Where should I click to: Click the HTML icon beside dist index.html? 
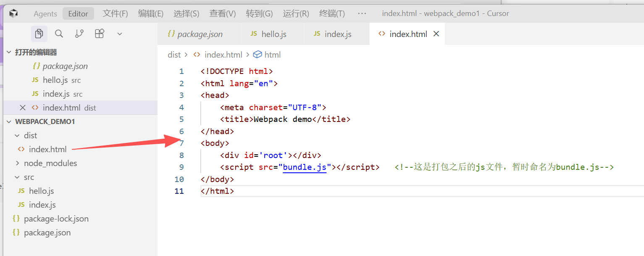pyautogui.click(x=21, y=149)
